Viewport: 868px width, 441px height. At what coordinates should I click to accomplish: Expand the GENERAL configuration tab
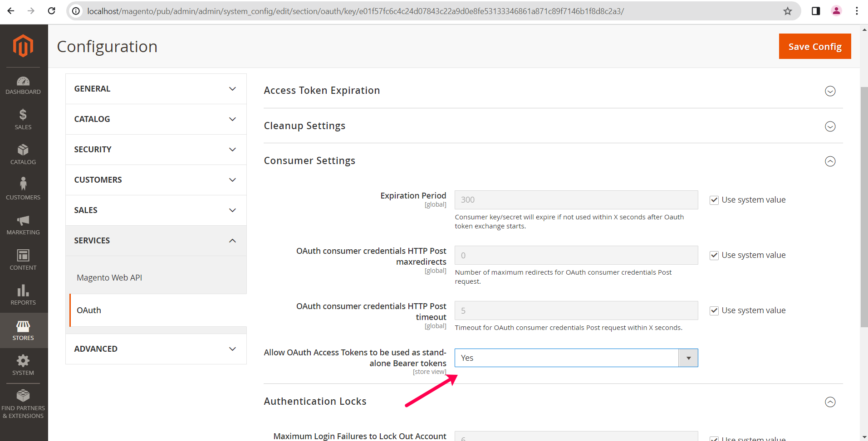tap(156, 89)
